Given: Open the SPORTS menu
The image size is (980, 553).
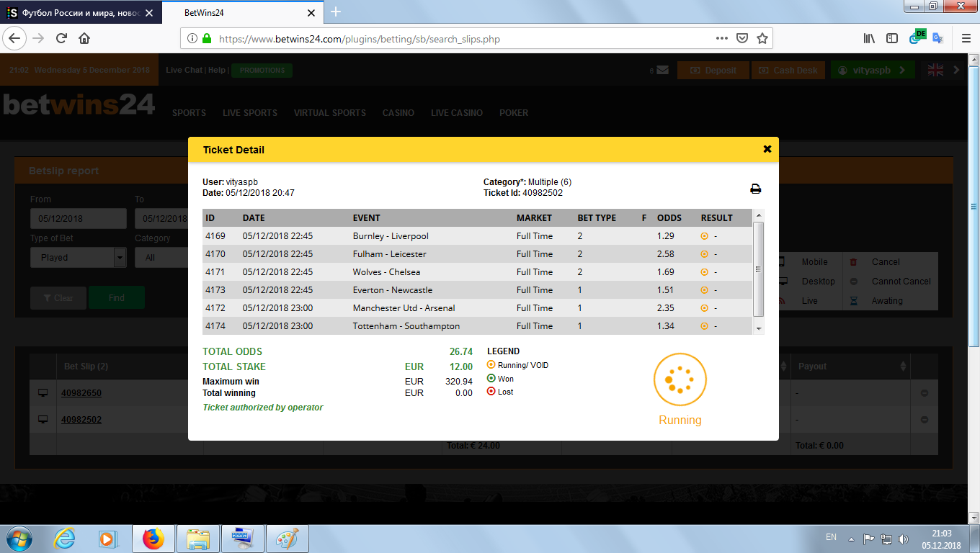Looking at the screenshot, I should [x=189, y=113].
